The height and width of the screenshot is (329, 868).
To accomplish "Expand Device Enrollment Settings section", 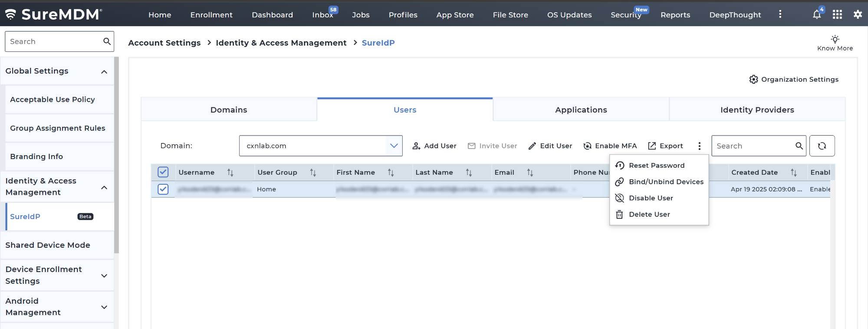I will 104,276.
